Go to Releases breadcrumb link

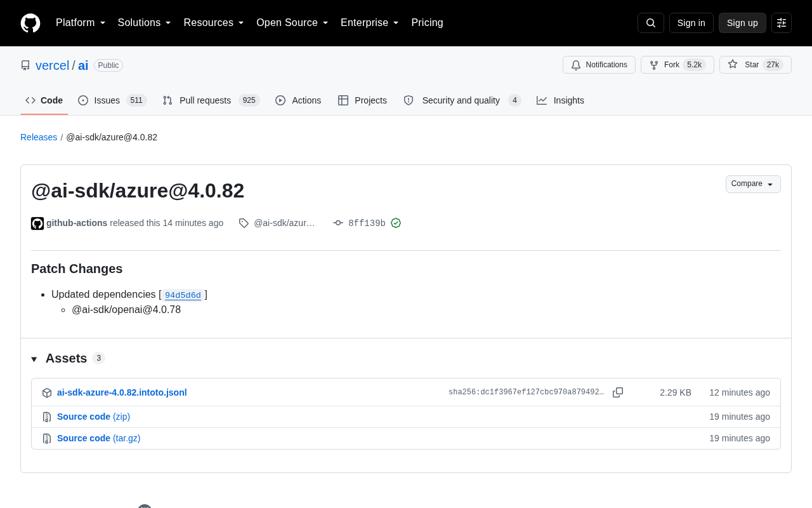[x=39, y=137]
